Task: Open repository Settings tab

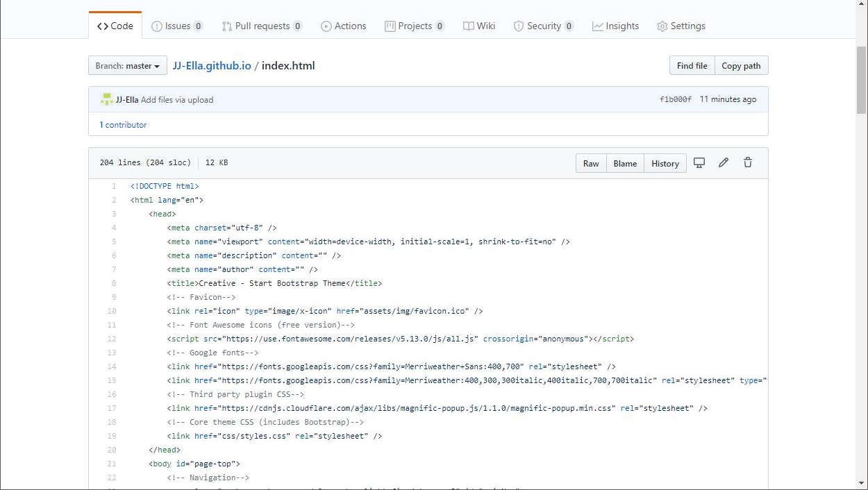Action: click(681, 26)
